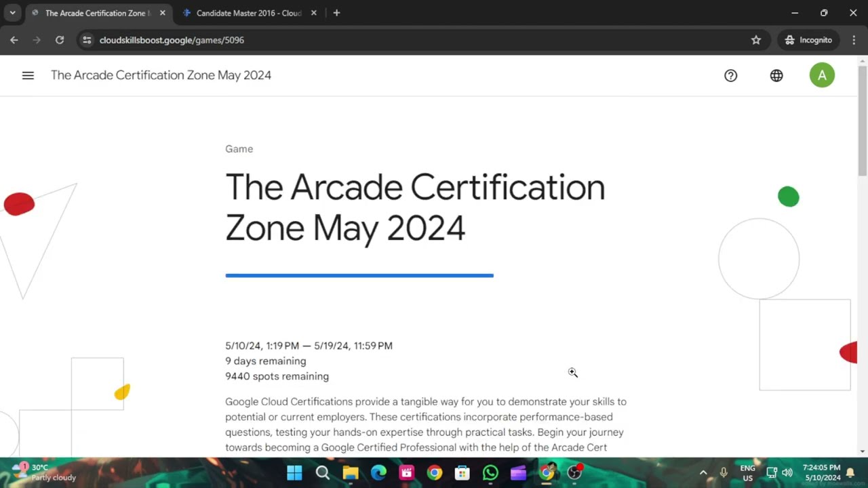Click the vertical scrollbar thumb
This screenshot has width=868, height=488.
pos(863,121)
